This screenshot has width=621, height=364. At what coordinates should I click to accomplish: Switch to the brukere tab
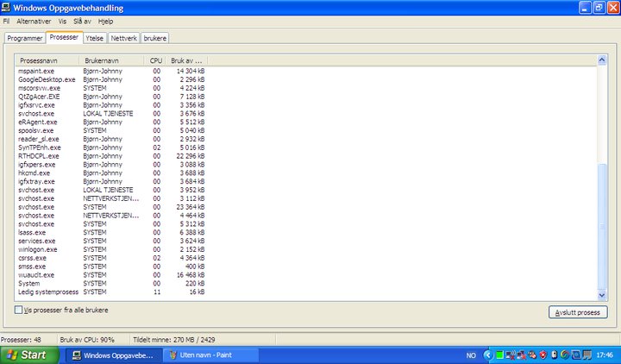tap(155, 39)
